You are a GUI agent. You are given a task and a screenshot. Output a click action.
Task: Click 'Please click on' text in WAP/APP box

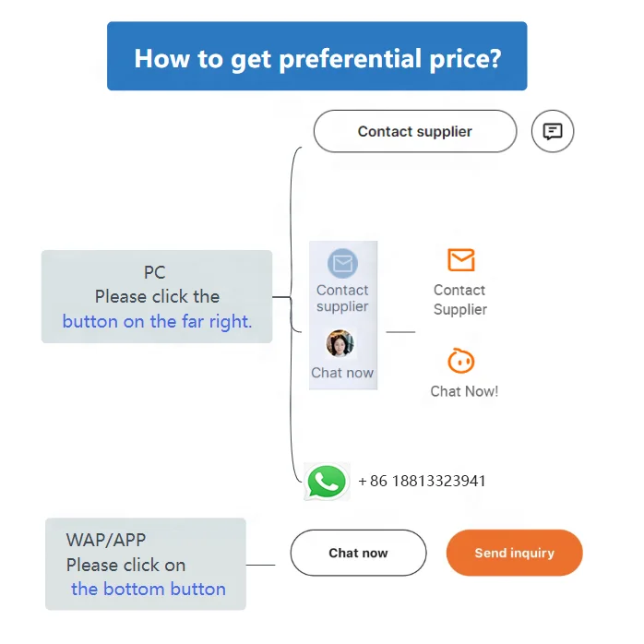coord(125,565)
